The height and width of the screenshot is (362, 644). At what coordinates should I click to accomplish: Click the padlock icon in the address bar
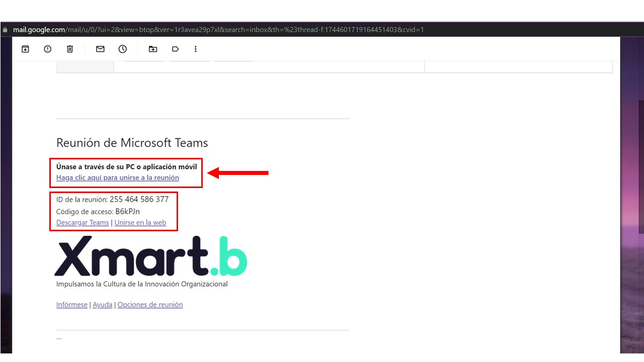pos(6,30)
